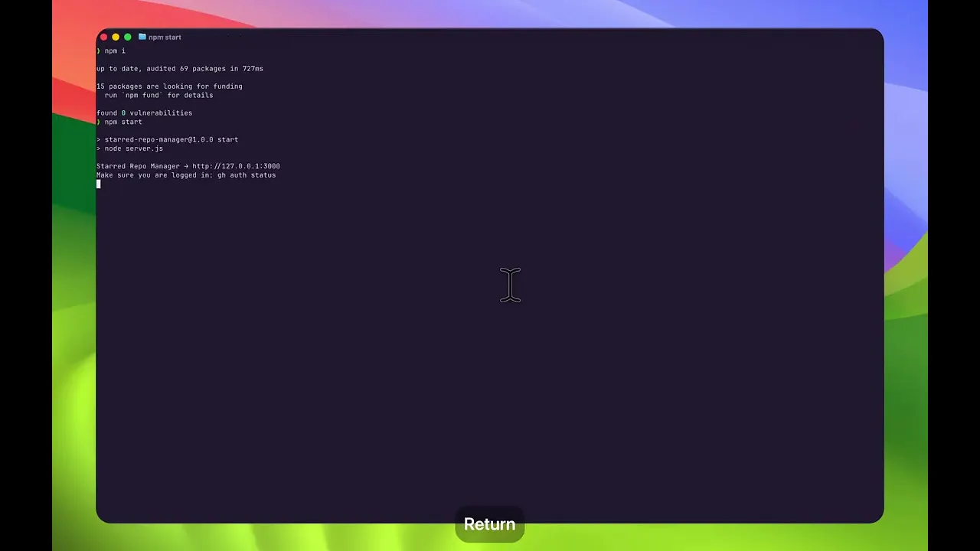Click the "found 0 vulnerabilities" line
980x551 pixels.
click(144, 113)
